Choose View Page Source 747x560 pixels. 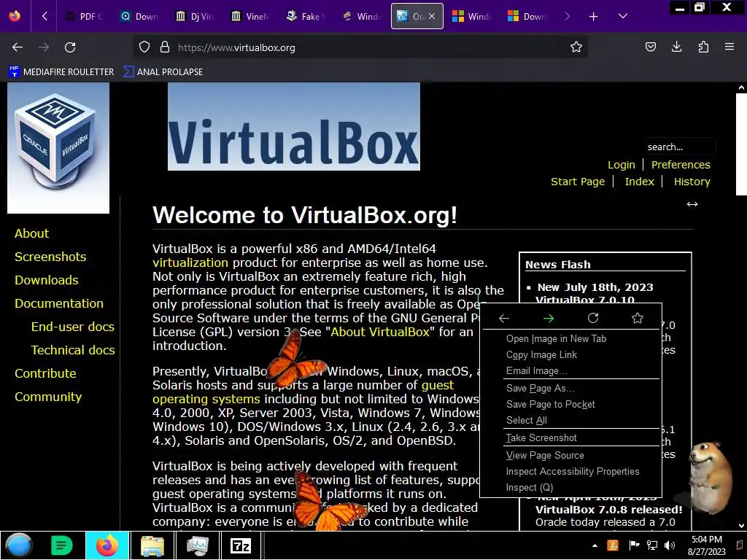pos(570,455)
